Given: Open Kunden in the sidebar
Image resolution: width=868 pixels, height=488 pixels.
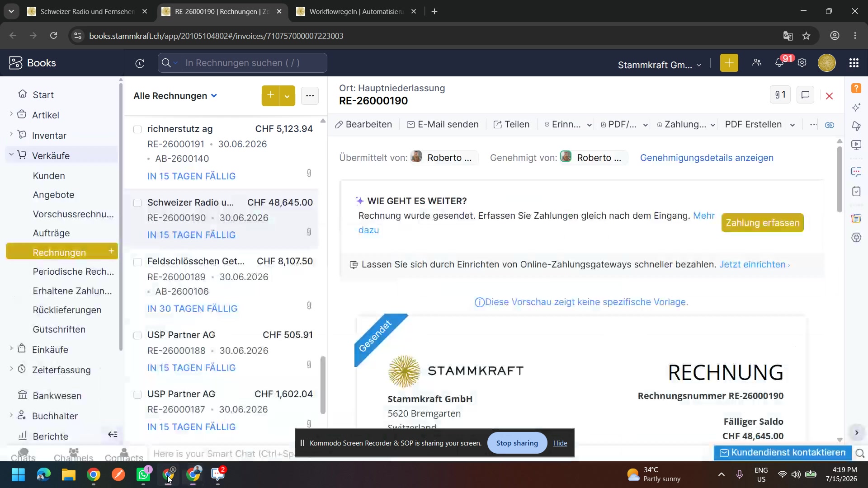Looking at the screenshot, I should point(49,176).
